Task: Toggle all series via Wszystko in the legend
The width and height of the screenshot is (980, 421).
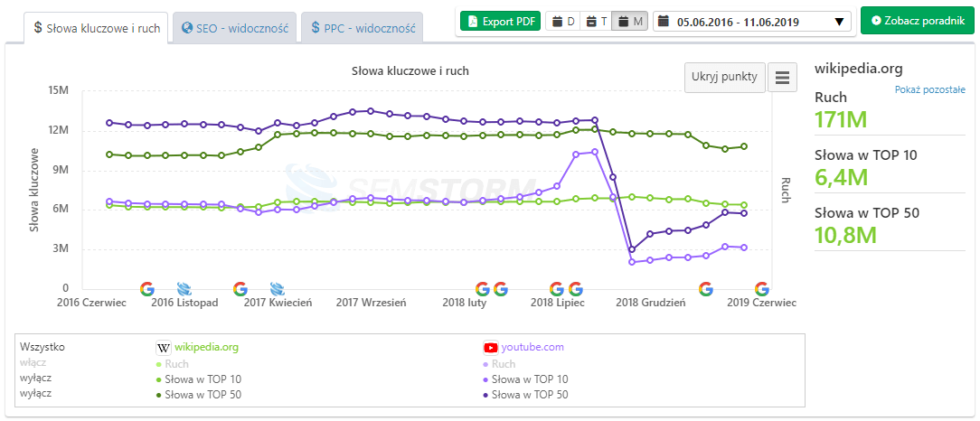Action: click(x=42, y=347)
